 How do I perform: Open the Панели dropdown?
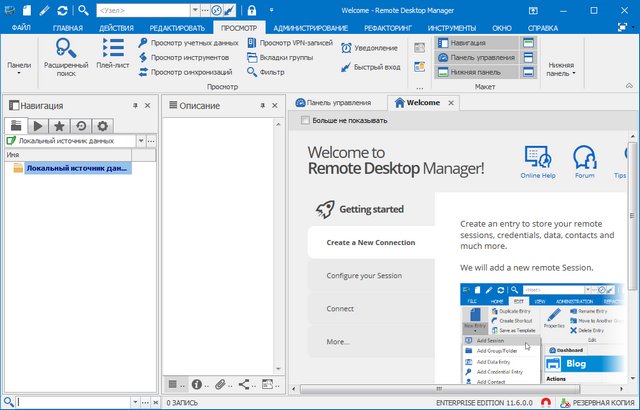pos(19,69)
